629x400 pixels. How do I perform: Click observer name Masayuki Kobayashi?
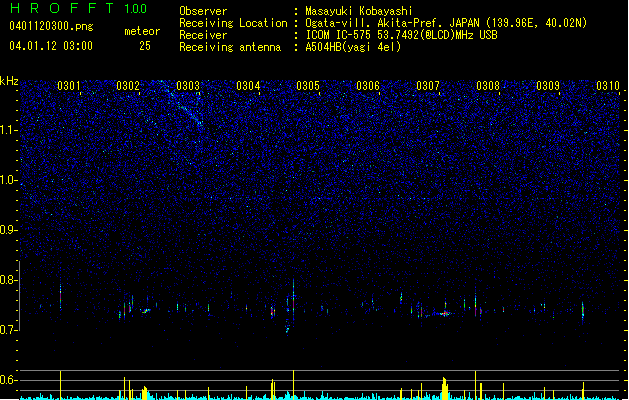point(359,11)
